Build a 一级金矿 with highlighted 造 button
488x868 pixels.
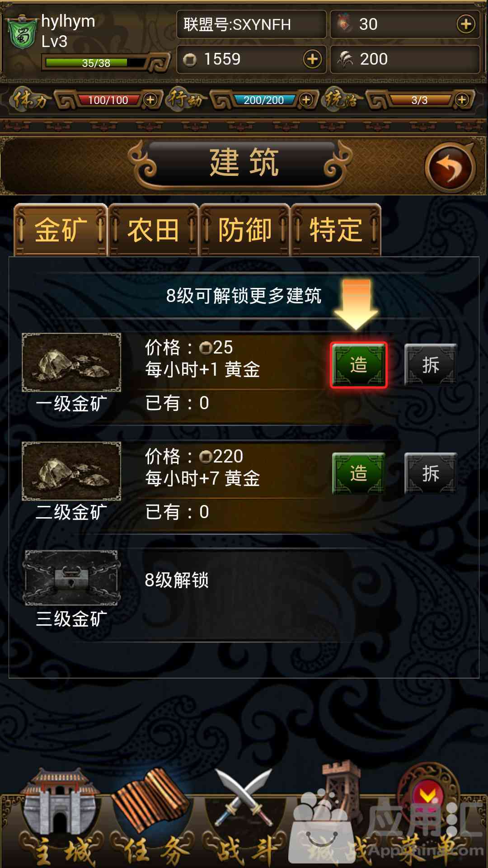click(x=359, y=365)
